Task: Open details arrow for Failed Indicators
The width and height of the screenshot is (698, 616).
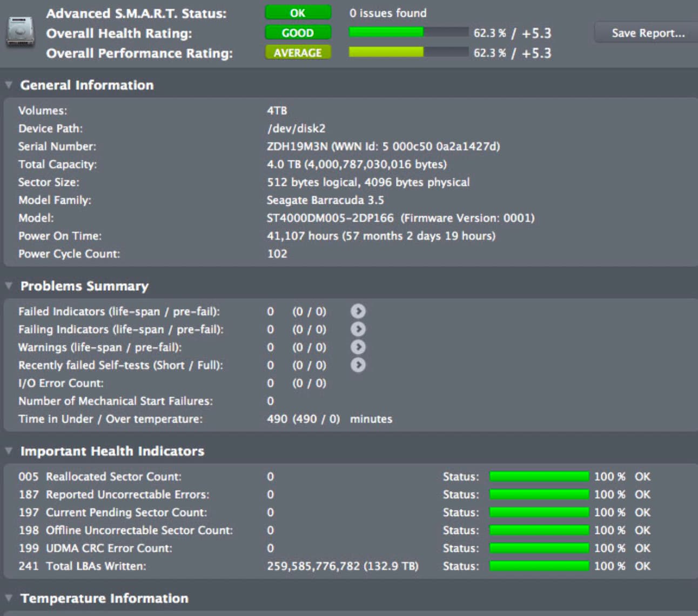Action: (x=358, y=311)
